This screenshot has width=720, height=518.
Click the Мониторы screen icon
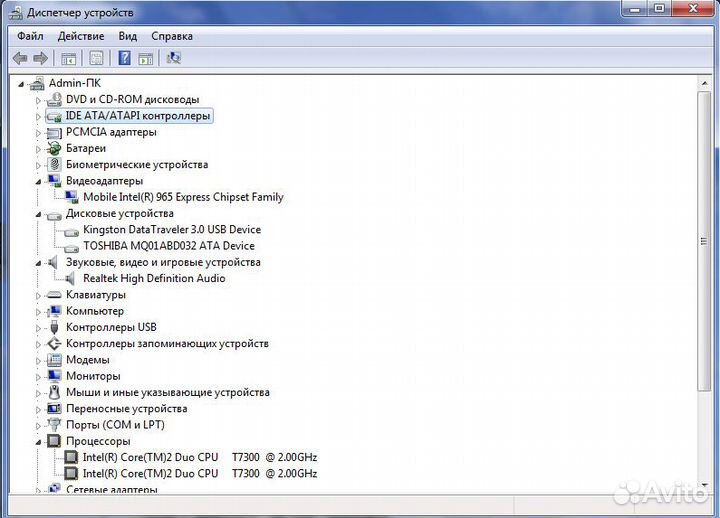(54, 376)
